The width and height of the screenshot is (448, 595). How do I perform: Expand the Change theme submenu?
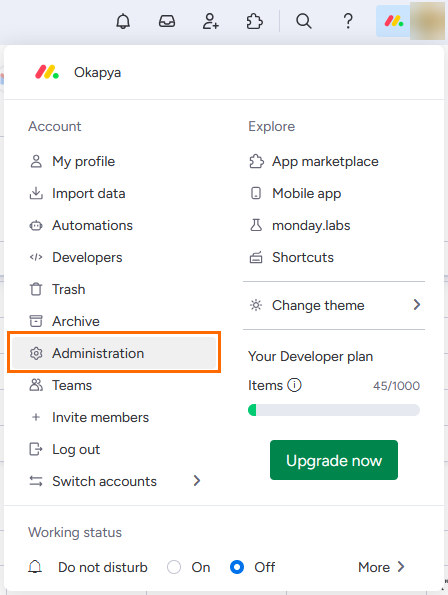click(334, 305)
